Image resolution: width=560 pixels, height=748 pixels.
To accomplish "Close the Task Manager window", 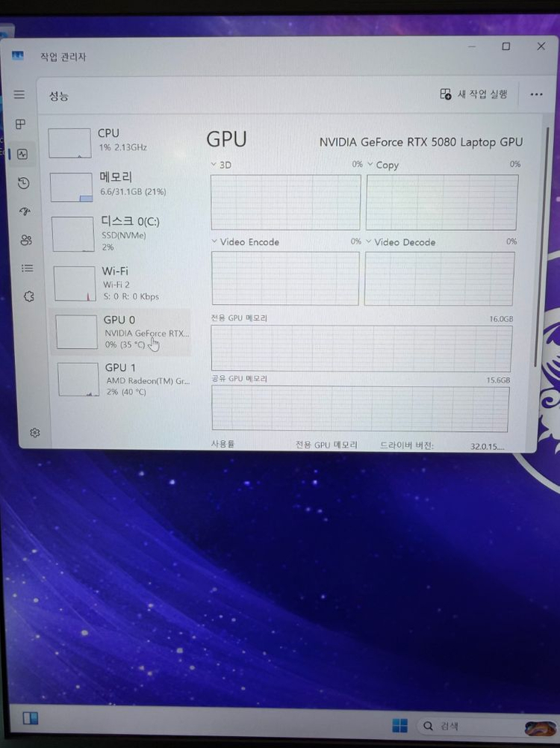I will click(541, 46).
